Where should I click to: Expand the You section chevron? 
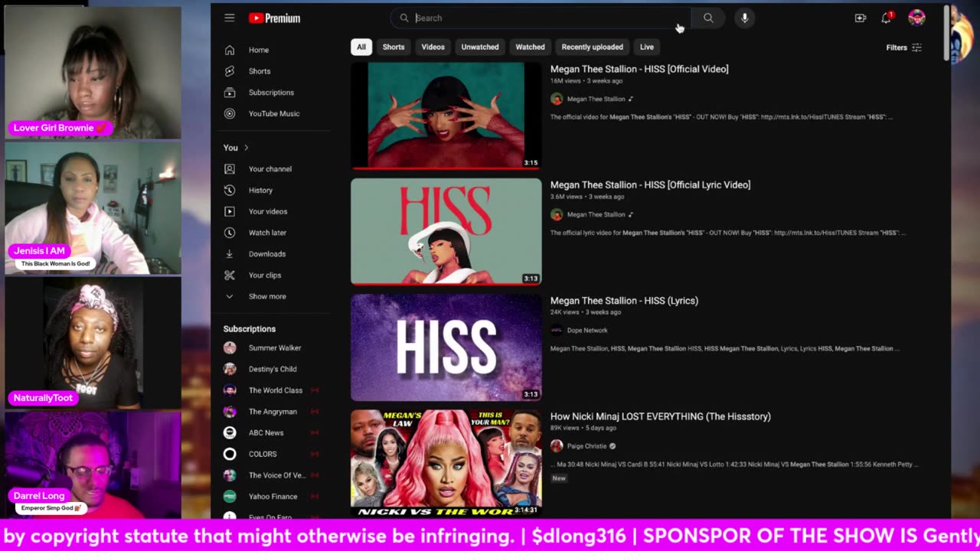(247, 148)
